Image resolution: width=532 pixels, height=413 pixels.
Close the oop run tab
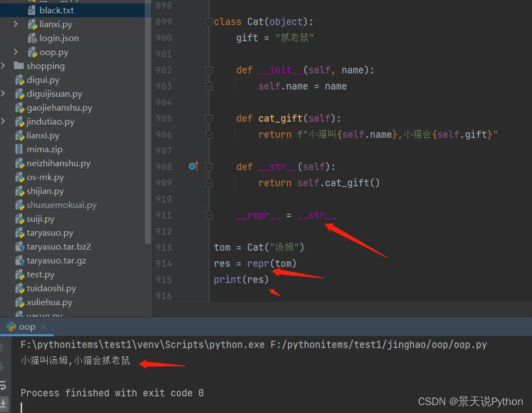coord(43,327)
